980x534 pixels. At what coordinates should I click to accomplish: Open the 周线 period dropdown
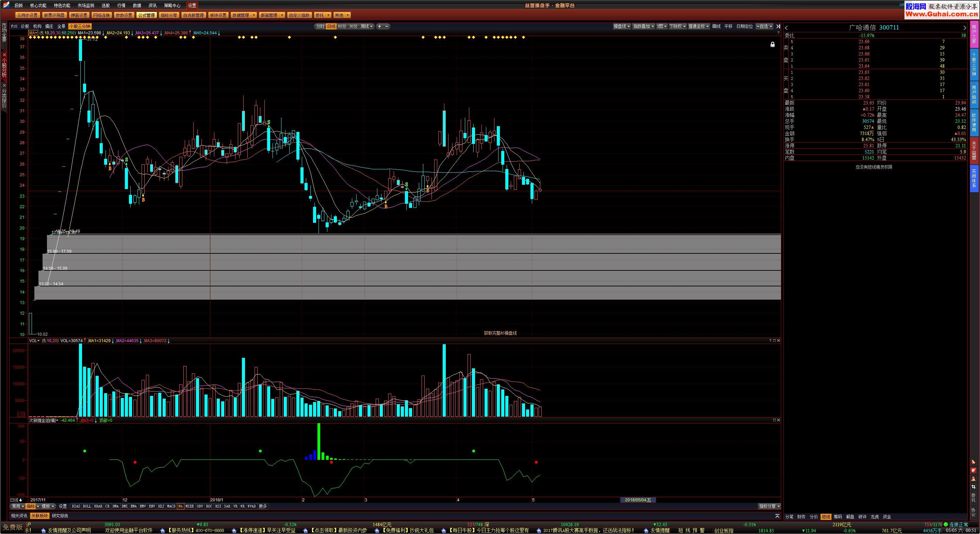click(x=367, y=26)
